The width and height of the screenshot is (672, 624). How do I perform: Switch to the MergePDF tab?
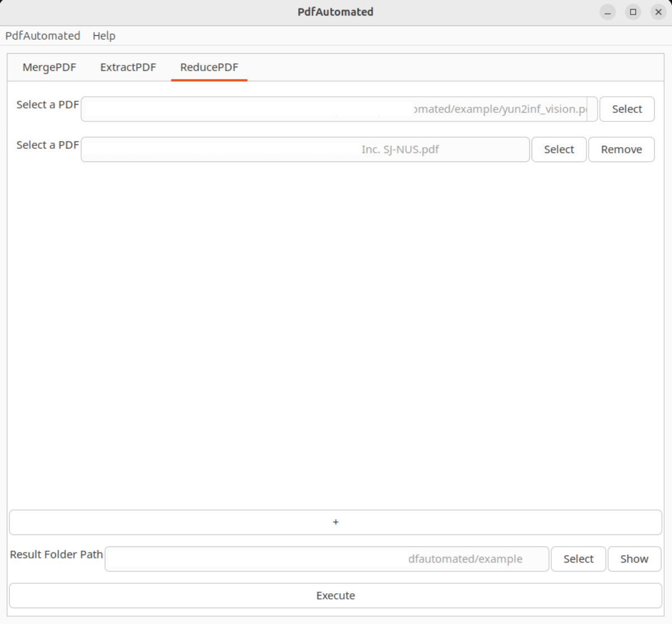[x=49, y=67]
